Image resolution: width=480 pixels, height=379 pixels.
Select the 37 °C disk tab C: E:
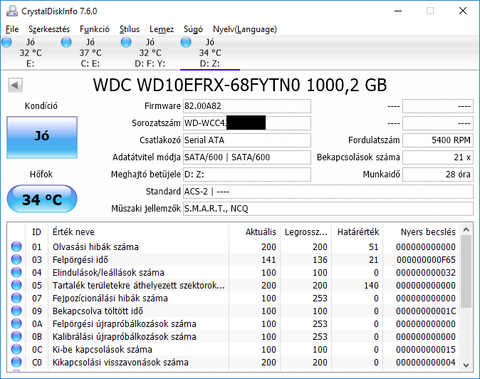click(90, 53)
